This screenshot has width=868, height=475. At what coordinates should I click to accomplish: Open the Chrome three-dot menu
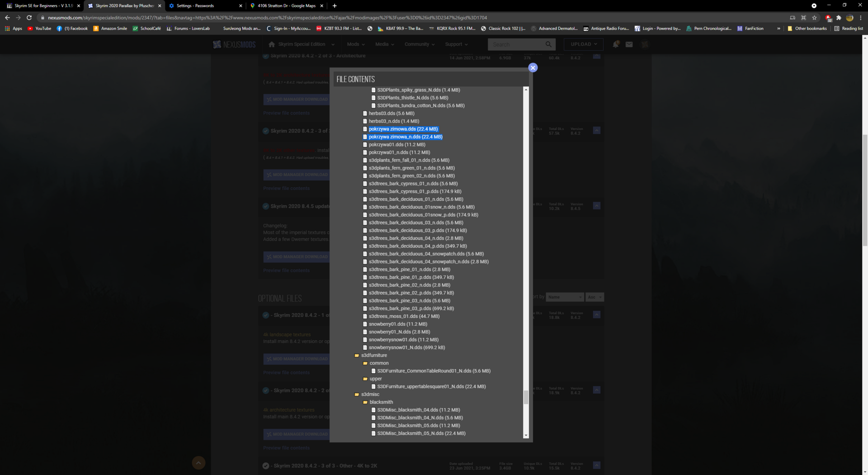click(x=861, y=18)
